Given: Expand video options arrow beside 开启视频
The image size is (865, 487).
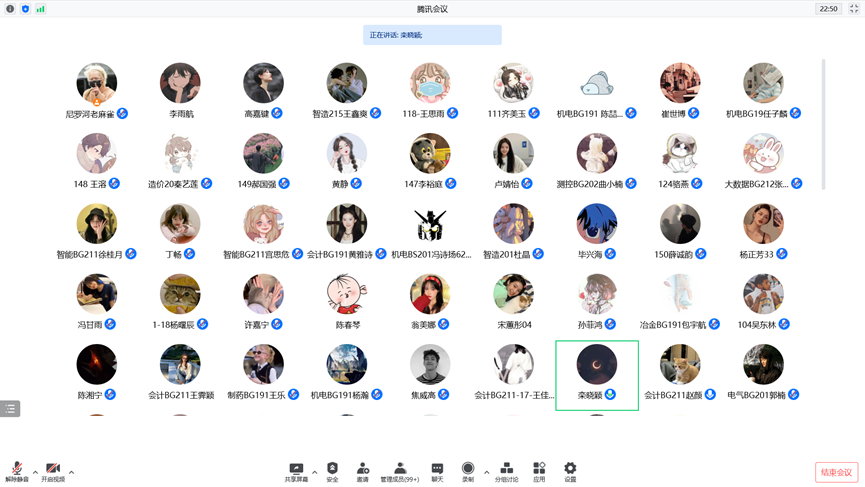Looking at the screenshot, I should point(71,472).
